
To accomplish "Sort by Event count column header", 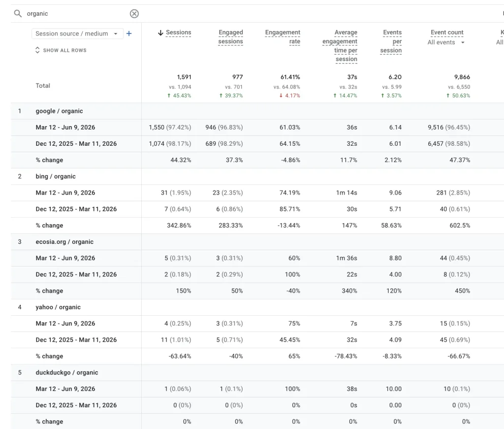I will 447,33.
